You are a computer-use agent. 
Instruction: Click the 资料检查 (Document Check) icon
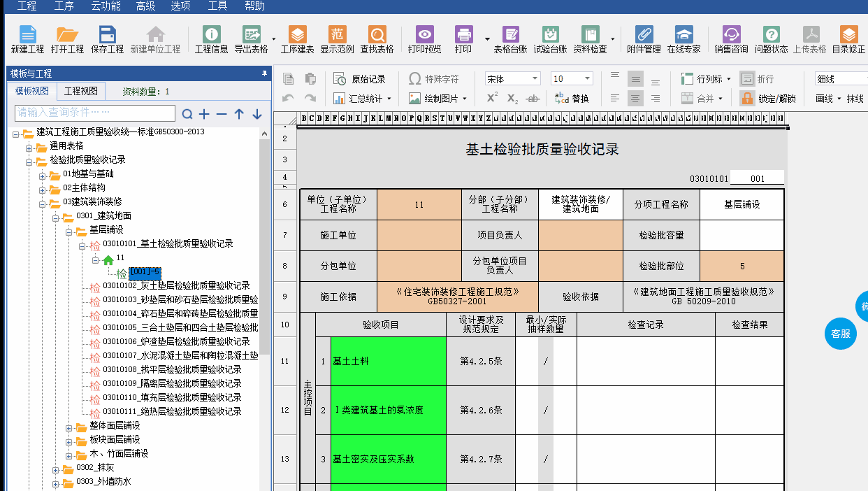coord(590,35)
